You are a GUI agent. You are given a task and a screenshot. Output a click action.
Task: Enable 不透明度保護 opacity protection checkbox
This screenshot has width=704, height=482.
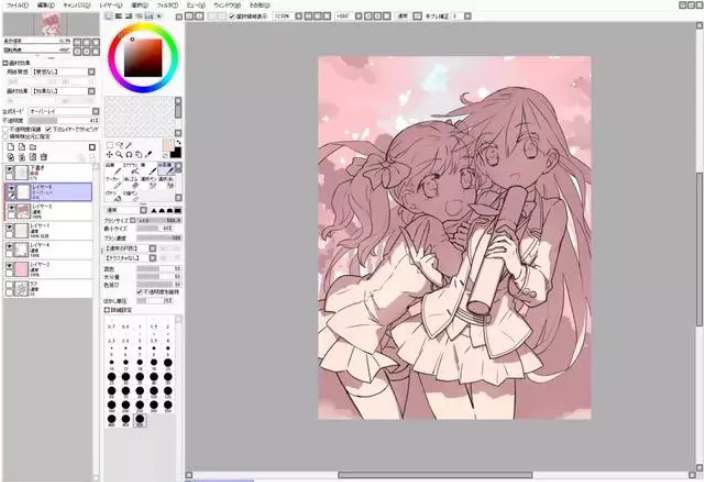click(x=5, y=129)
